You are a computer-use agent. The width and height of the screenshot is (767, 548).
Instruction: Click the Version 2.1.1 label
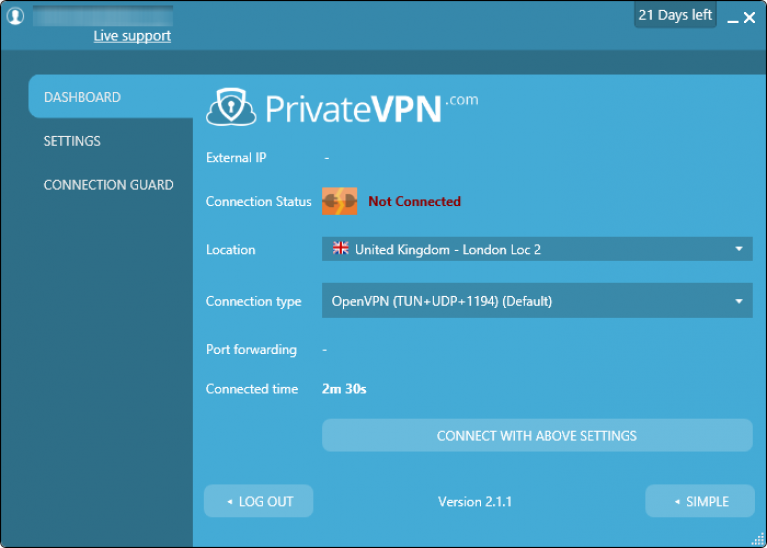(x=475, y=502)
